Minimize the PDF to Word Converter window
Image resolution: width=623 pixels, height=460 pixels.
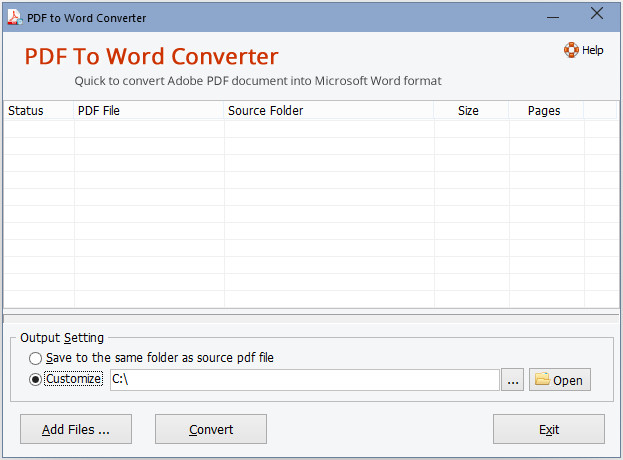point(553,17)
